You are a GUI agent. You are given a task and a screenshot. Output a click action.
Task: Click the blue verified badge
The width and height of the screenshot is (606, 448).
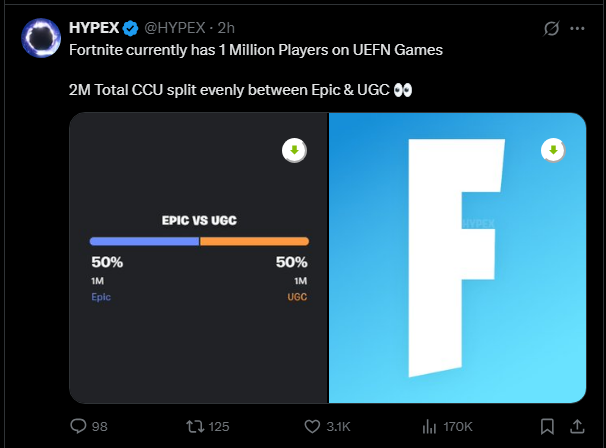click(129, 28)
